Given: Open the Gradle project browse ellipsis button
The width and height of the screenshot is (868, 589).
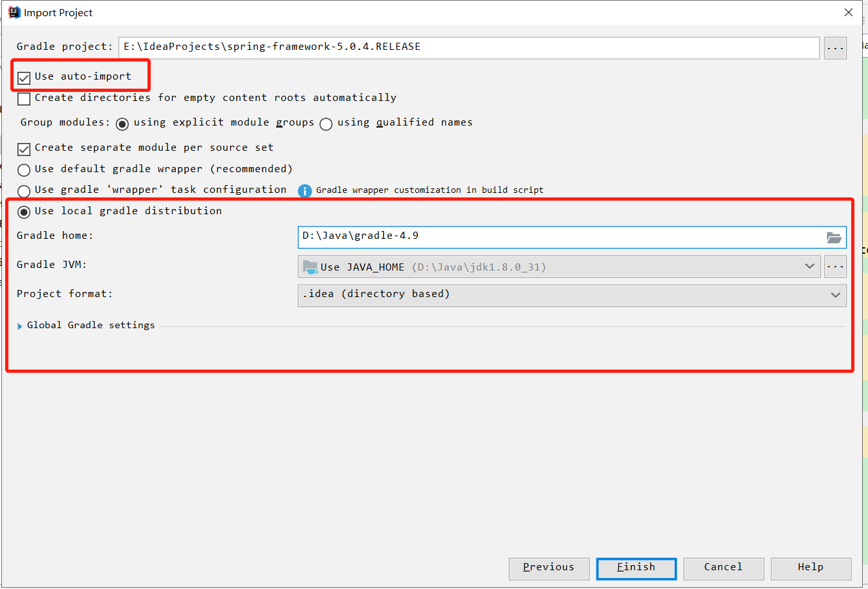Looking at the screenshot, I should pyautogui.click(x=835, y=48).
